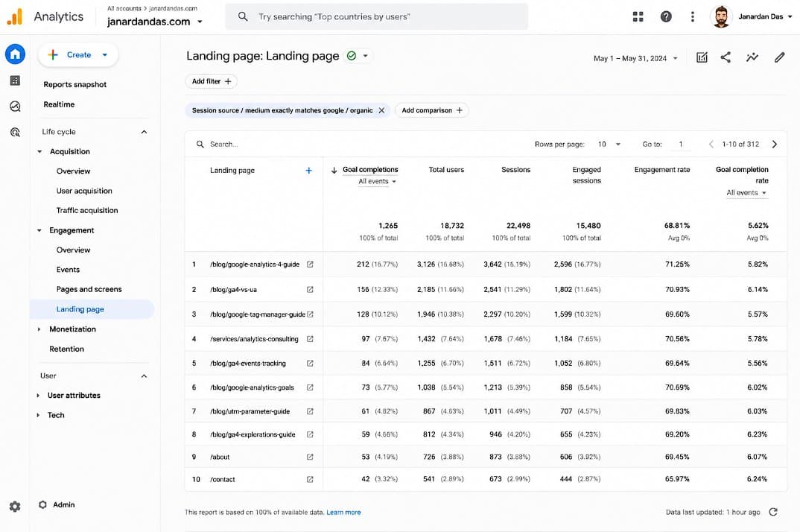This screenshot has height=532, width=800.
Task: Select the Landing page menu item
Action: tap(92, 309)
